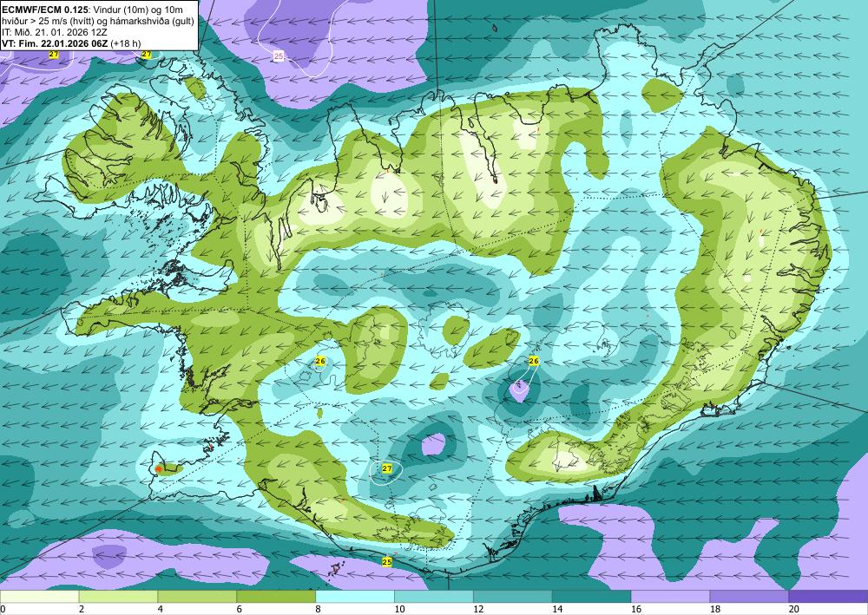Click the legend scale value '4'
This screenshot has height=615, width=868.
[x=161, y=610]
